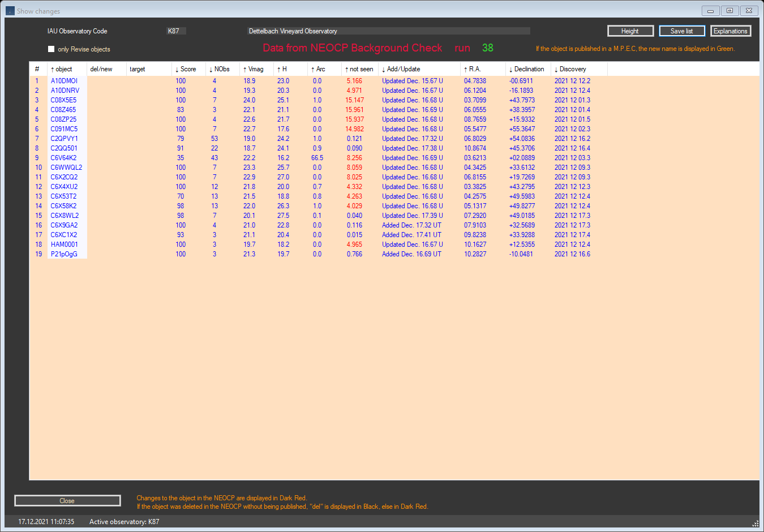Sort by the Discovery column header
764x532 pixels.
tap(579, 69)
